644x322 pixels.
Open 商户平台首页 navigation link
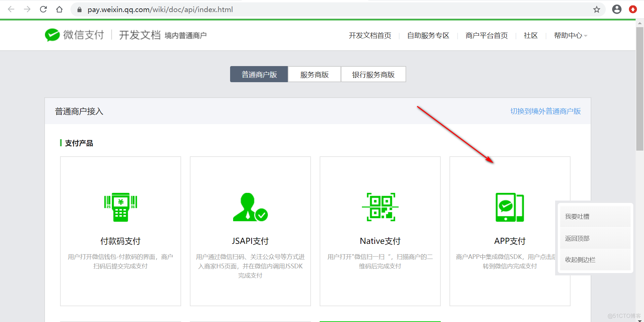486,36
